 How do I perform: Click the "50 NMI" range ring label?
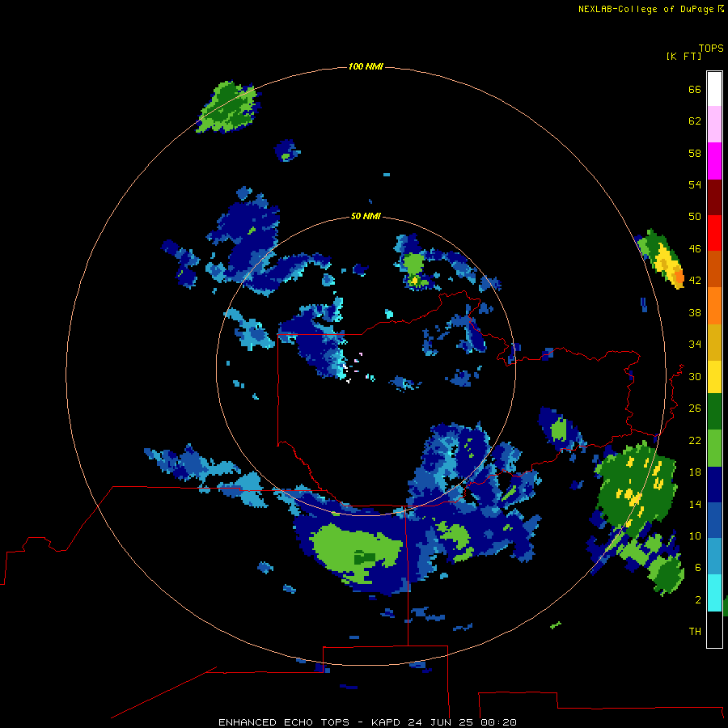coord(366,216)
